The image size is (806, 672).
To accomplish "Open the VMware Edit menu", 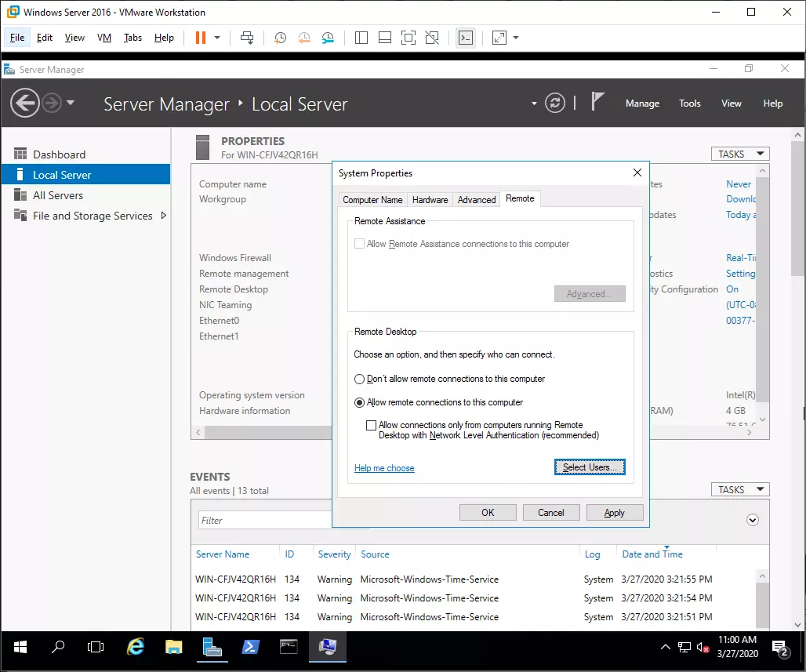I will (44, 38).
